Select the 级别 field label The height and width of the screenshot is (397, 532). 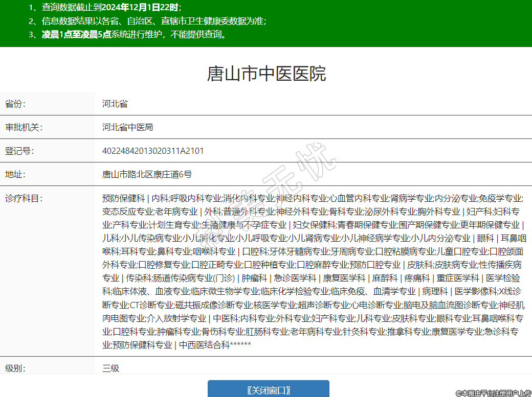tap(15, 368)
